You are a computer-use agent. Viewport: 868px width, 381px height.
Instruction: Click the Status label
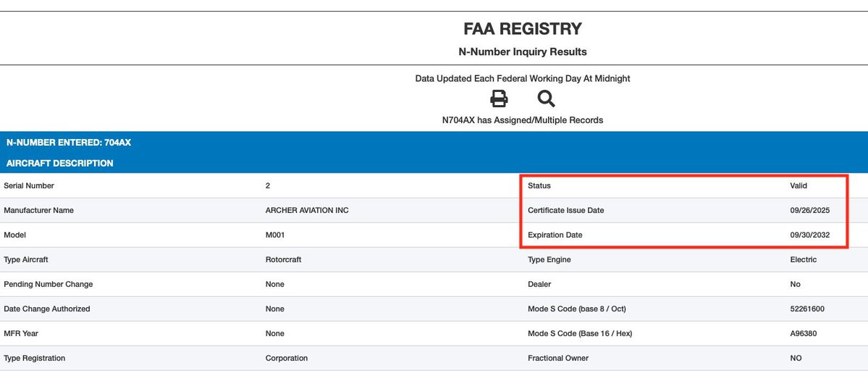539,186
